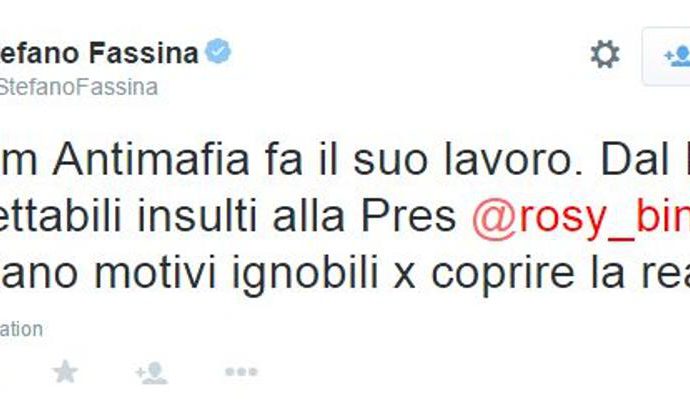This screenshot has height=406, width=690.
Task: Click the translation link under tweet
Action: pyautogui.click(x=21, y=329)
